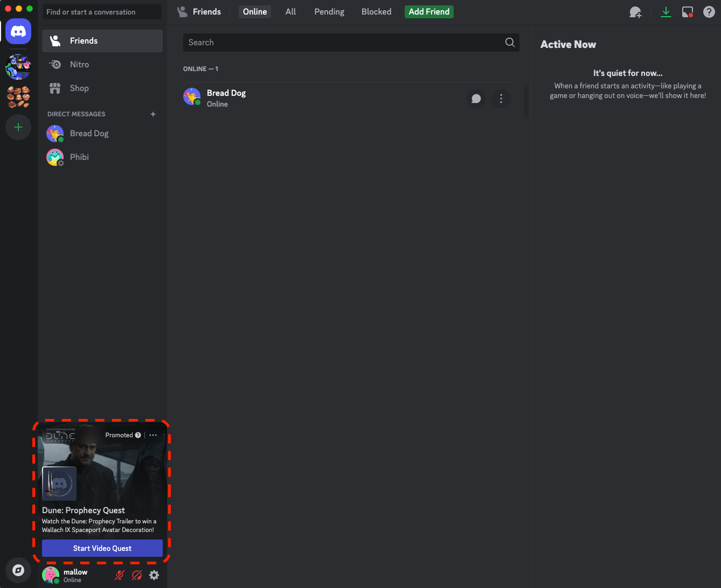Click the Add Friend button
Viewport: 721px width, 588px height.
click(428, 11)
